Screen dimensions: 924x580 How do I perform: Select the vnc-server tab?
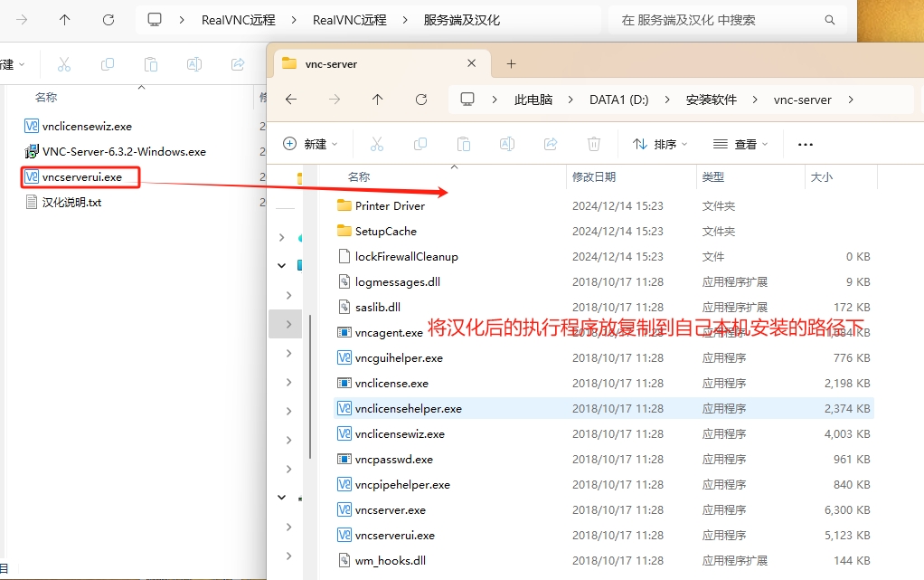(382, 63)
